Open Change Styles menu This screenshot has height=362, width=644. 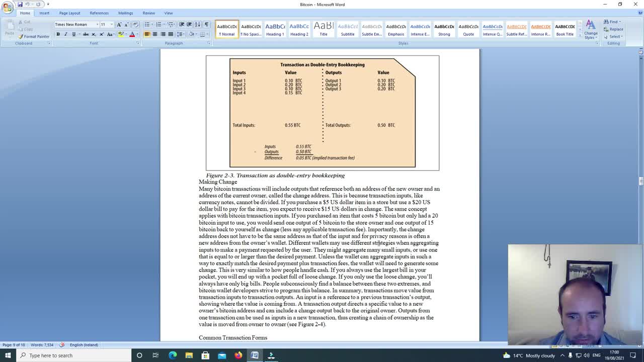click(x=591, y=30)
